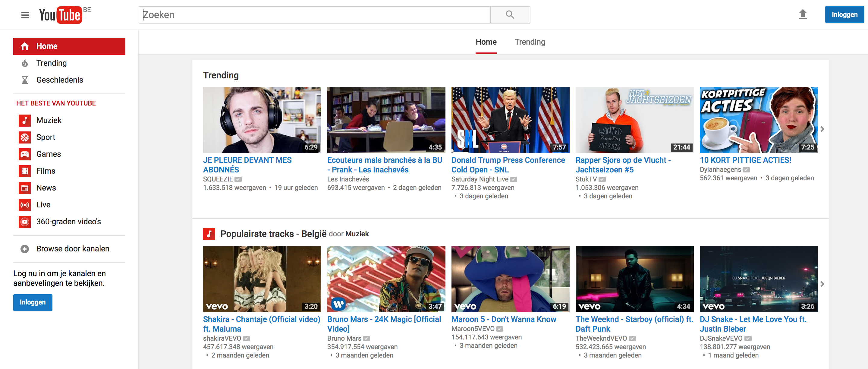868x369 pixels.
Task: Click the verified badge next to StukTV
Action: tap(602, 179)
